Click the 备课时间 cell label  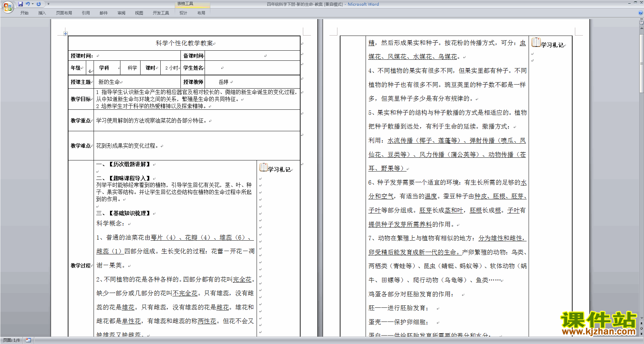click(x=193, y=56)
